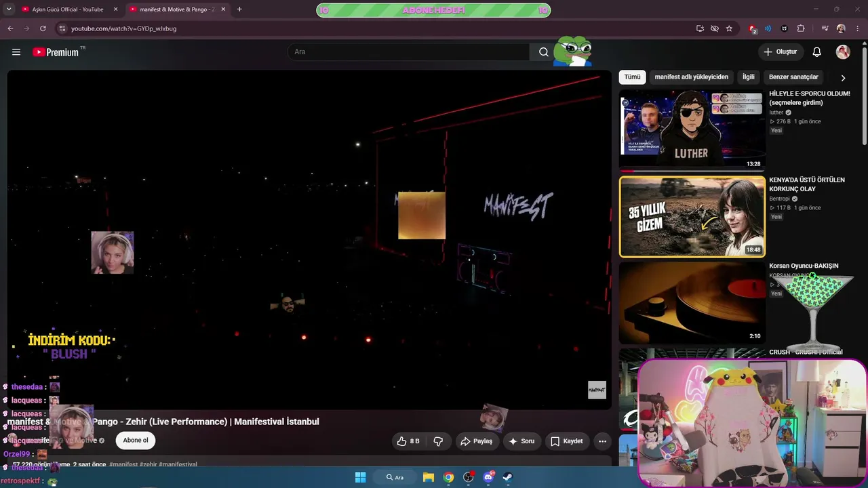Click the crossed-out eye icon in address bar

click(715, 28)
